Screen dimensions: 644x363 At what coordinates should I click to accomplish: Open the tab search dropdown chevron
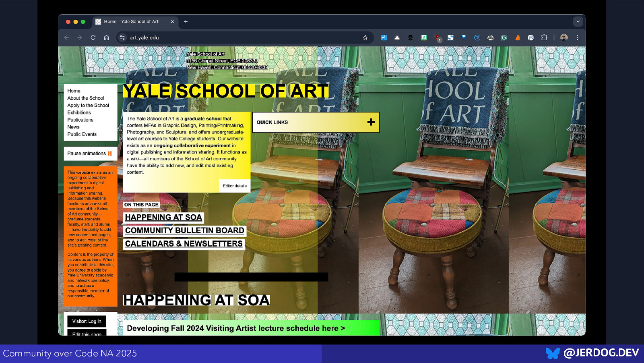click(x=578, y=22)
